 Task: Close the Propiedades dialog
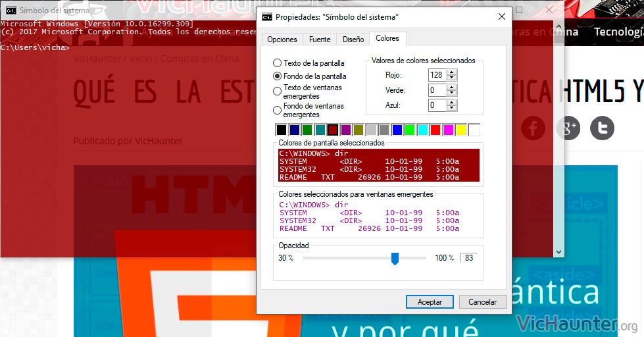tap(501, 17)
